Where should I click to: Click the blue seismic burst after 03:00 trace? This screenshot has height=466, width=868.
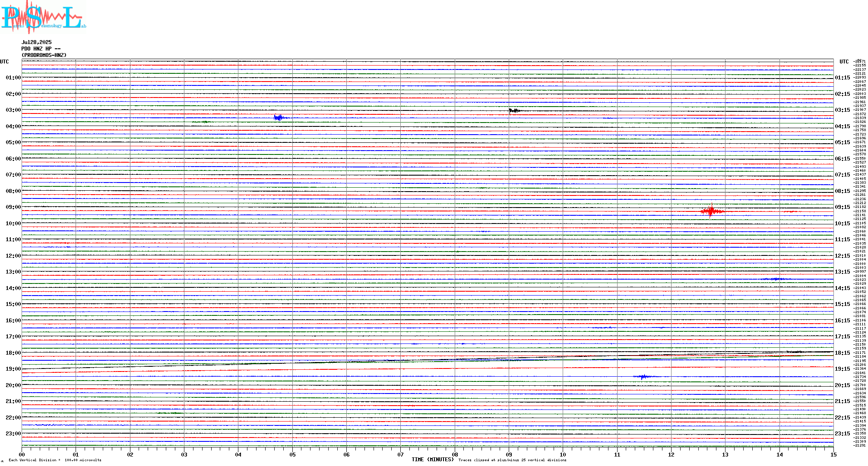279,117
